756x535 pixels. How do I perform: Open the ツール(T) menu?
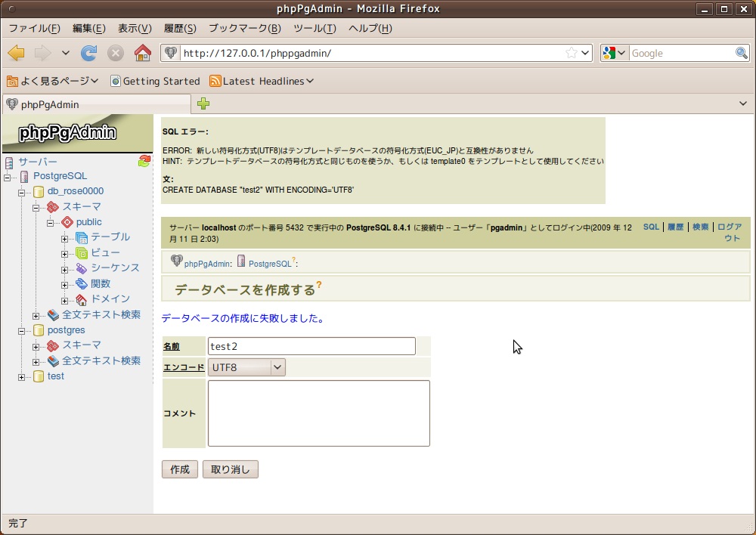point(314,29)
